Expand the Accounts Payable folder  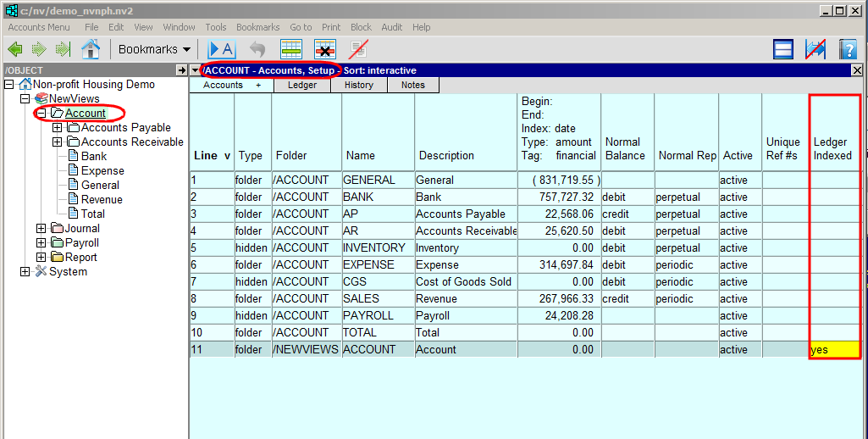click(57, 128)
